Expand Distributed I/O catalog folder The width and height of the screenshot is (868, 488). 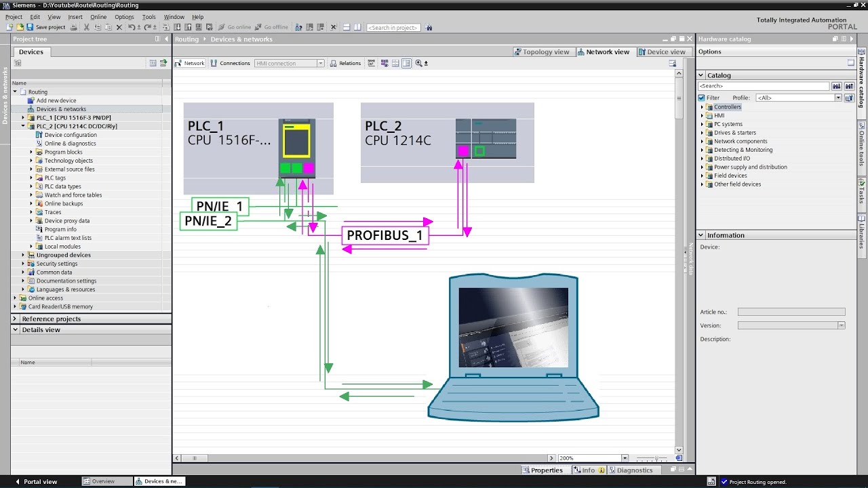pyautogui.click(x=702, y=159)
